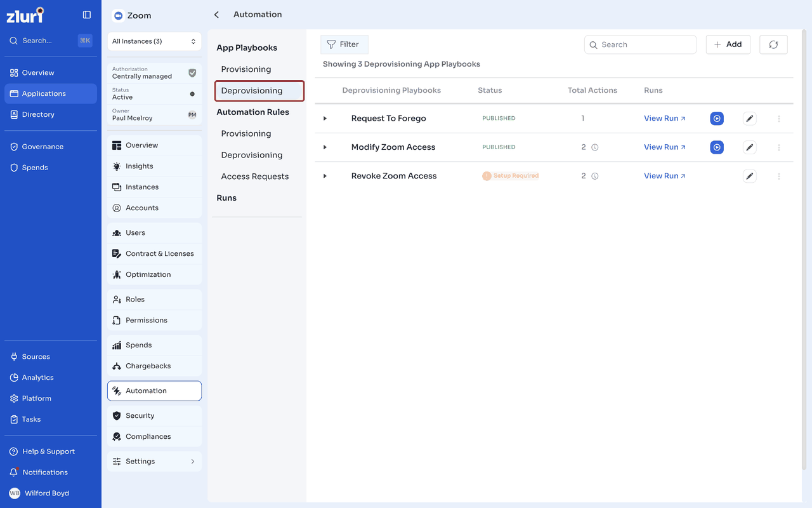This screenshot has width=812, height=508.
Task: Open Access Requests automation rules
Action: (x=255, y=177)
